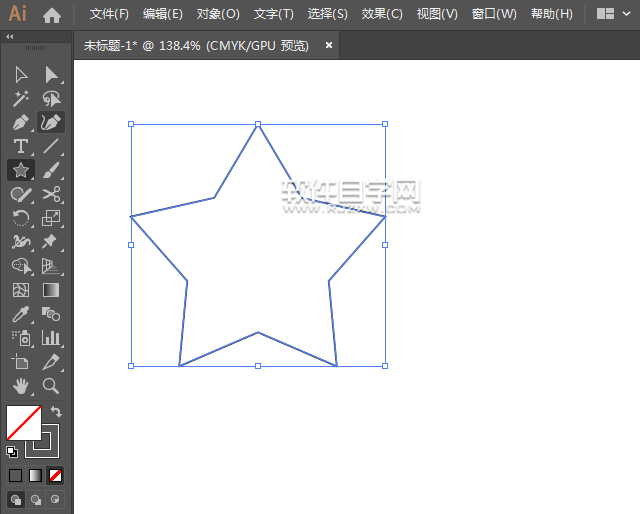Open the 文件(F) menu
The image size is (640, 514).
click(x=109, y=14)
